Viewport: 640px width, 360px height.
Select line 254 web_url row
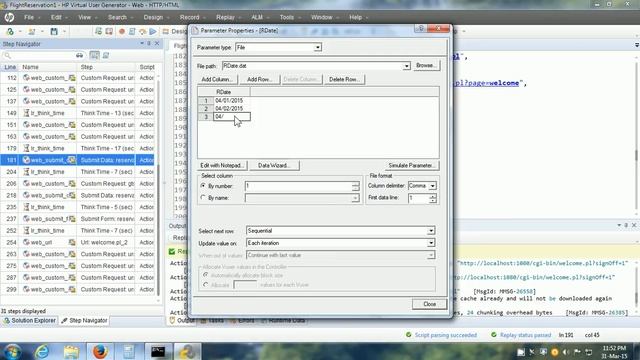[x=78, y=242]
